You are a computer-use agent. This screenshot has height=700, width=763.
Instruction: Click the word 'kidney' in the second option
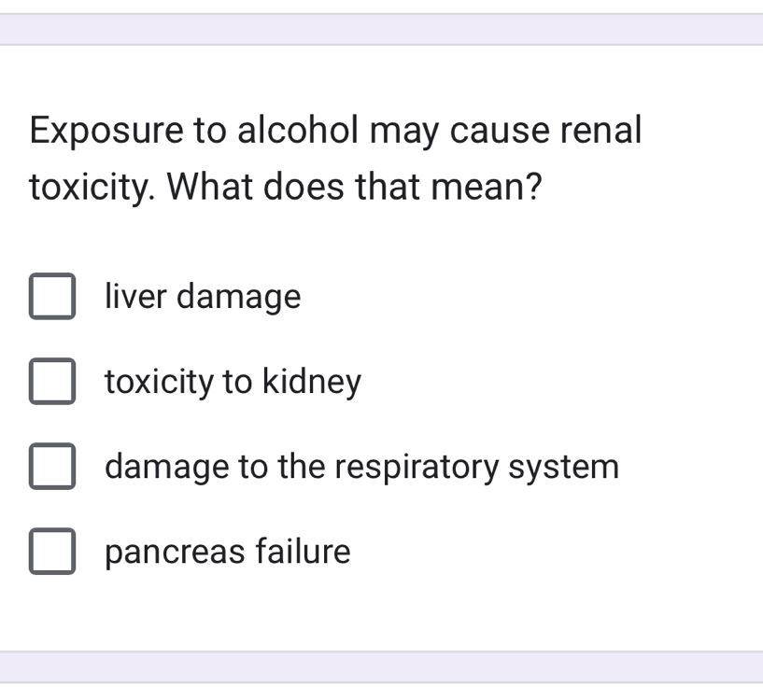pos(311,383)
